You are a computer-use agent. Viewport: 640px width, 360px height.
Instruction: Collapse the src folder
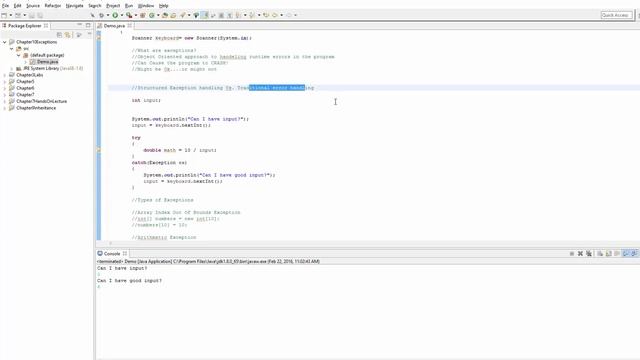tap(11, 49)
